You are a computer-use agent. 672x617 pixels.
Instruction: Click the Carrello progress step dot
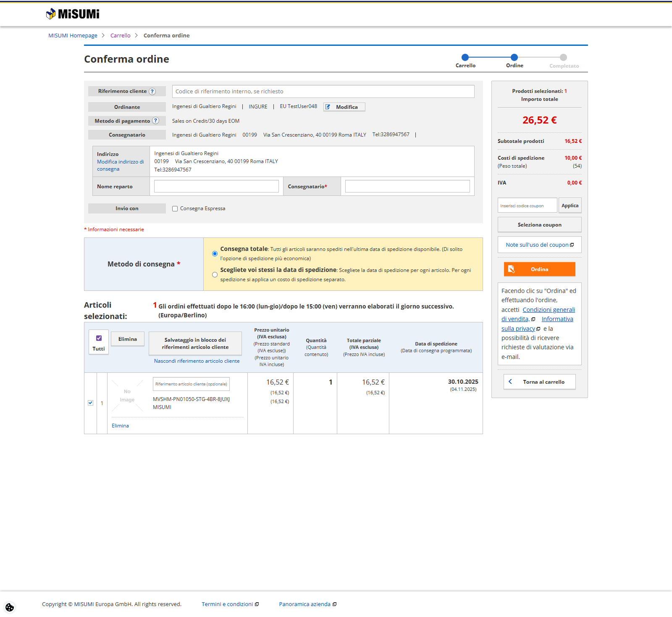click(x=465, y=58)
